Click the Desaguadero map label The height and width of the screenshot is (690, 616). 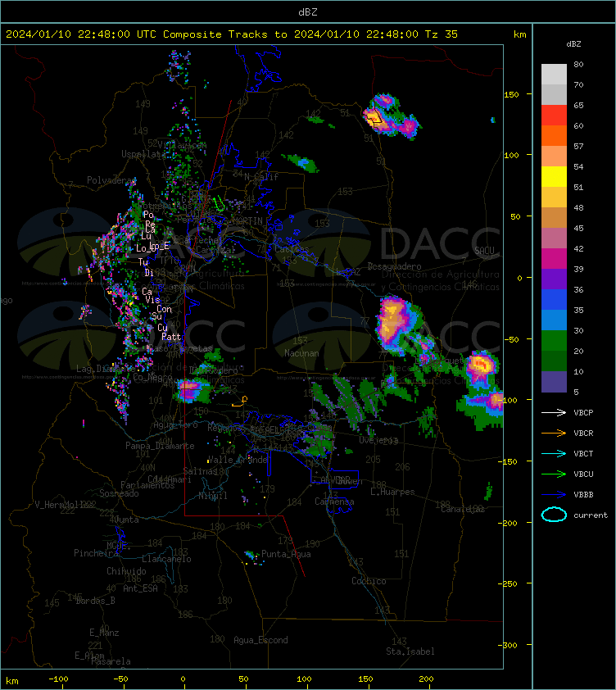tap(394, 266)
